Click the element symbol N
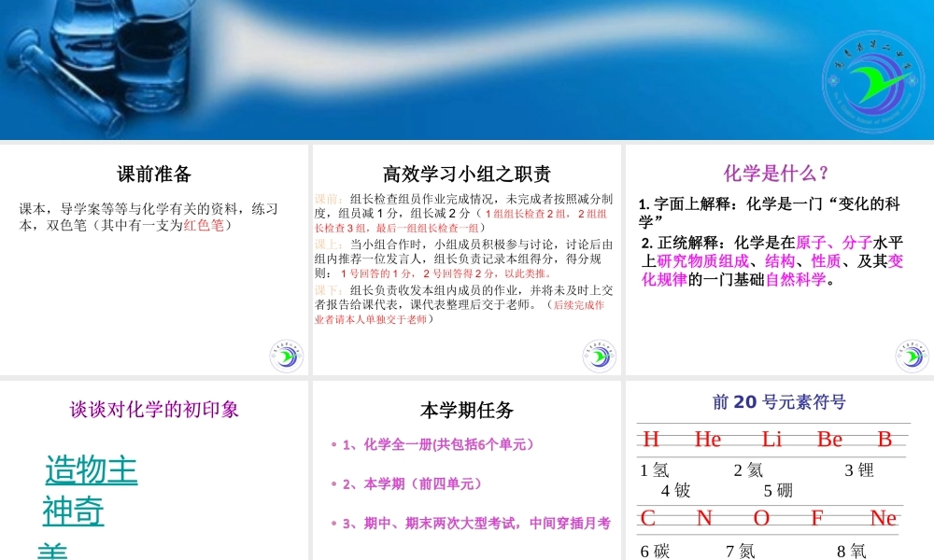The image size is (934, 560). tap(704, 518)
